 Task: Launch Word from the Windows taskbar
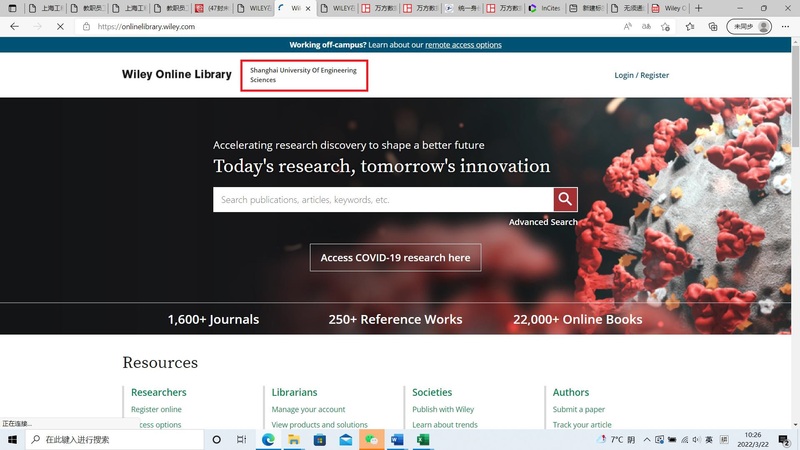click(x=396, y=439)
